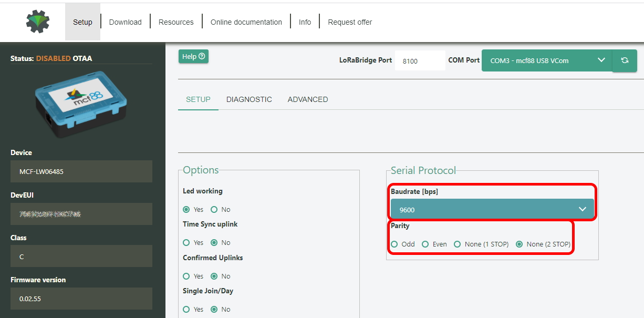This screenshot has width=644, height=318.
Task: Click the LoRaBridge Port input field
Action: tap(419, 61)
